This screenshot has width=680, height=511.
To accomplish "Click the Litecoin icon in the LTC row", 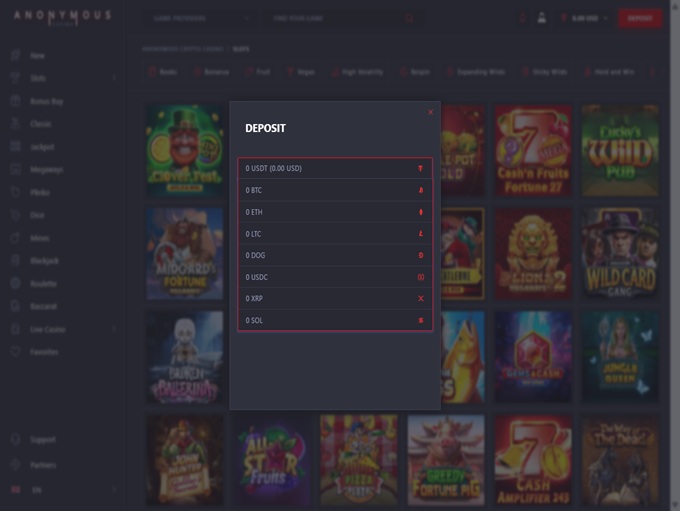I will coord(421,234).
